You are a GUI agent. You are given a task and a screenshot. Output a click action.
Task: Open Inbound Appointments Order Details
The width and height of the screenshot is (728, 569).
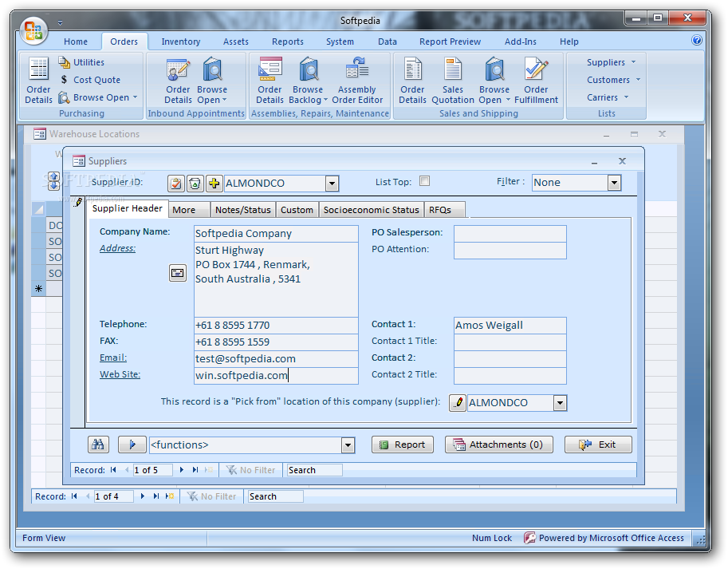(x=178, y=81)
